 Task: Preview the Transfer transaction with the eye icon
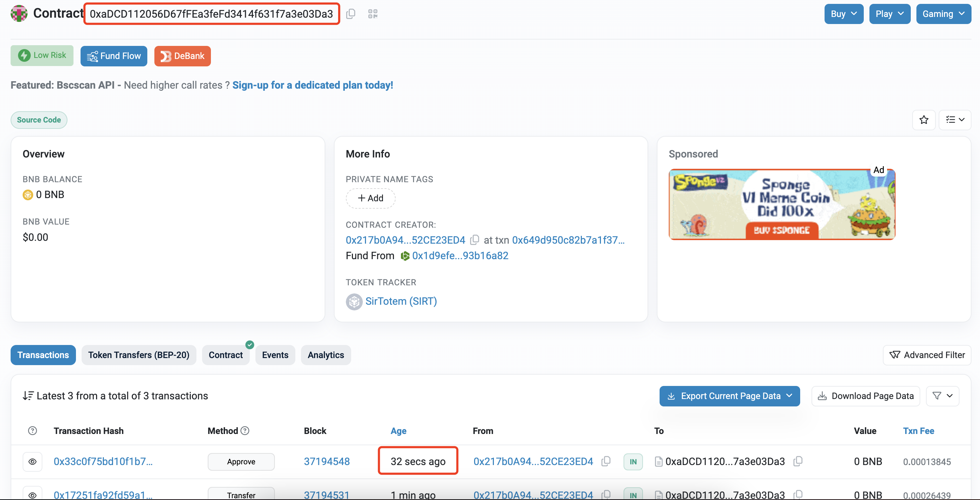[x=33, y=494]
